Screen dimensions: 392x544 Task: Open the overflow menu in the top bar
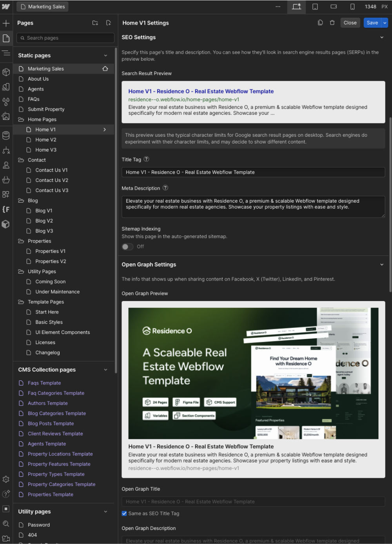pyautogui.click(x=278, y=7)
